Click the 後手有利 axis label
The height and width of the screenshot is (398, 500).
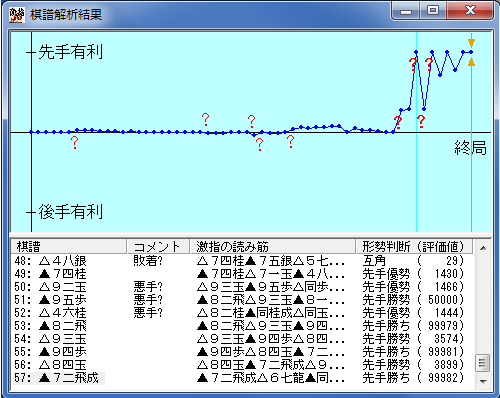pos(71,212)
